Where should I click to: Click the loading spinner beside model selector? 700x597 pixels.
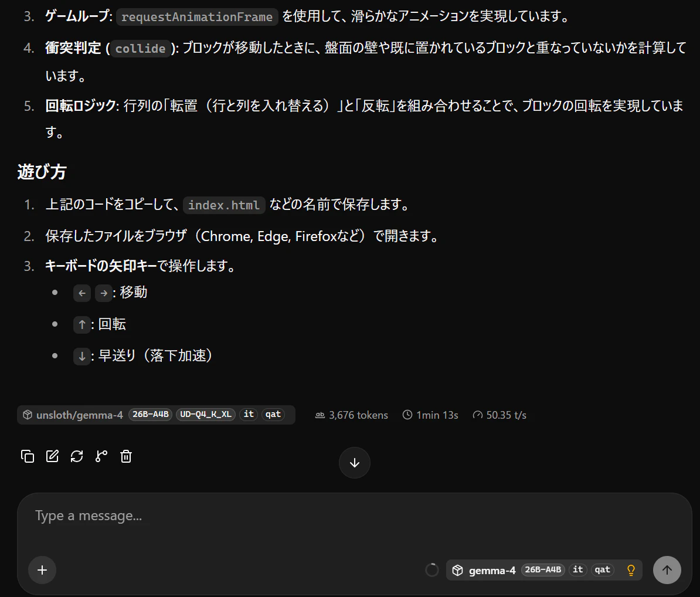(431, 570)
